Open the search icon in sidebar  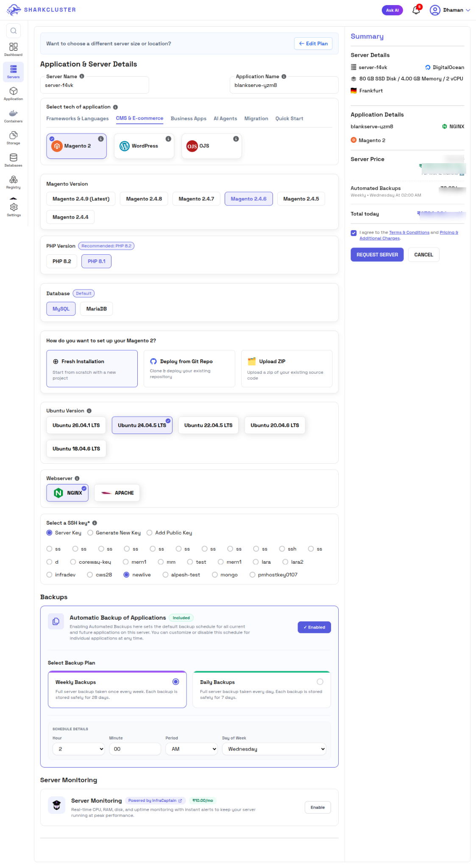click(14, 31)
